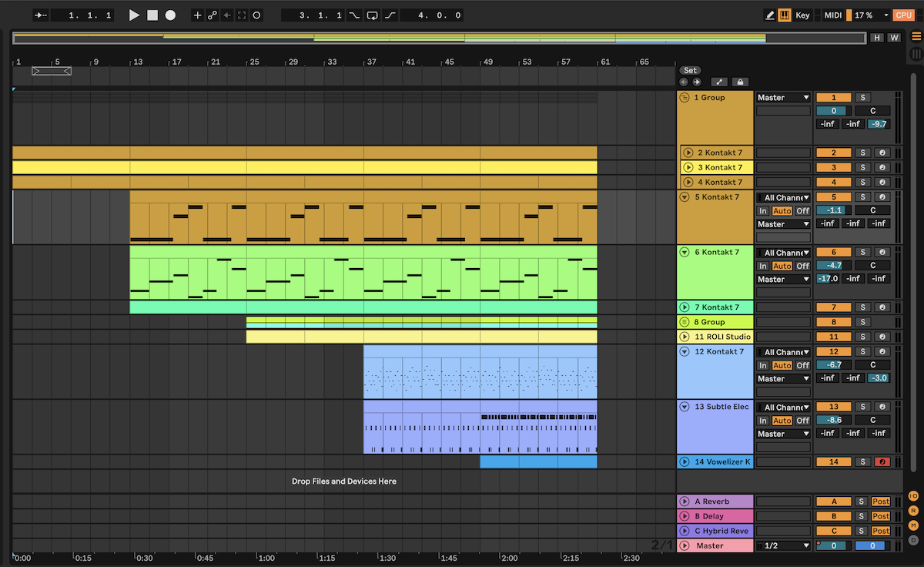The width and height of the screenshot is (924, 567).
Task: Open Master track 1/2 output dropdown
Action: 783,545
